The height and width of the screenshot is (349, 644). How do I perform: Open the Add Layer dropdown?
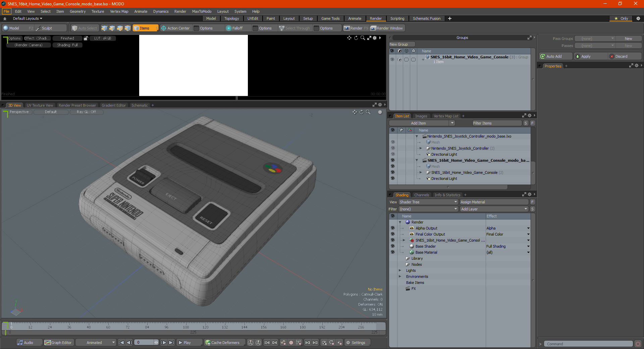(494, 209)
